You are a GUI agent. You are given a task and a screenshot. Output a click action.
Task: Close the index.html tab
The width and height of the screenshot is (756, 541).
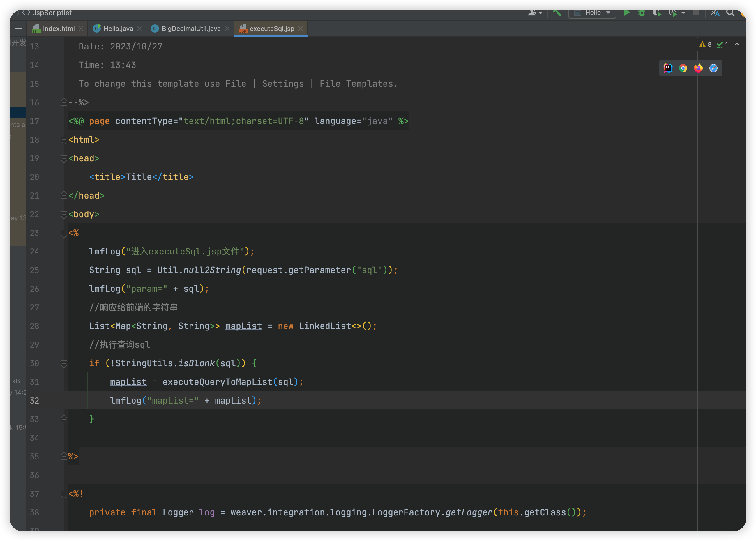[x=81, y=29]
